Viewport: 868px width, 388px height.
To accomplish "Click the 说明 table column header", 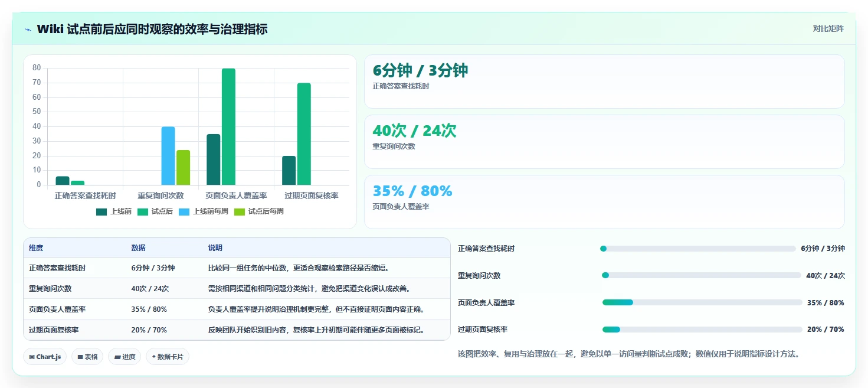I will pos(215,248).
